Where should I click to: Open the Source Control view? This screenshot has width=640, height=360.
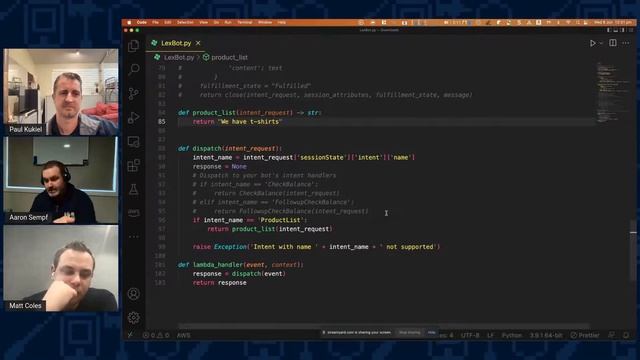[x=133, y=93]
